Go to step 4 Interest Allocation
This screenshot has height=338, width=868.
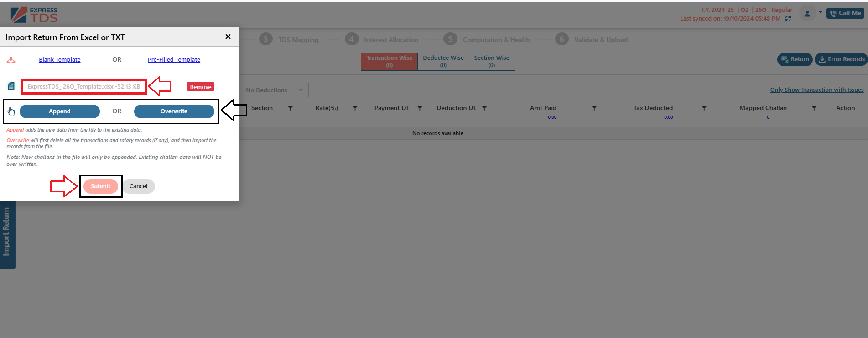click(x=382, y=39)
